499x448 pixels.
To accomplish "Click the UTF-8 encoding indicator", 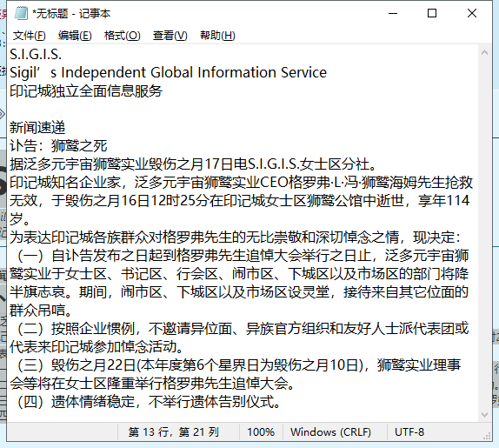I will (409, 432).
